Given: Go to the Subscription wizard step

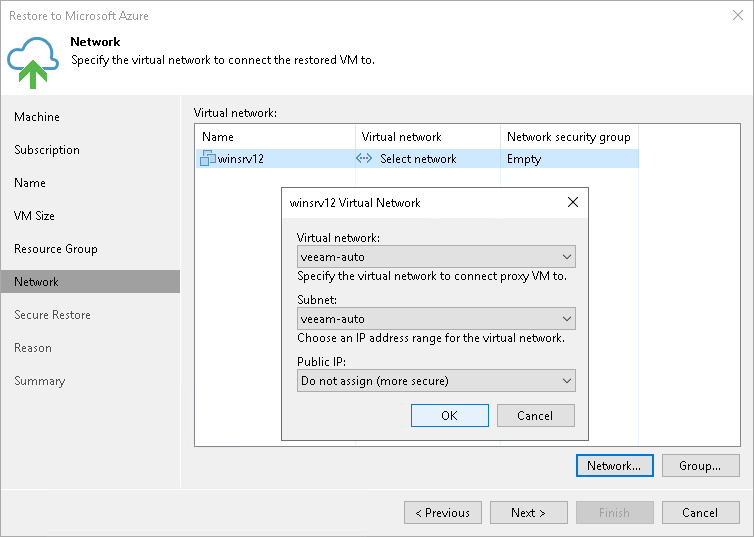Looking at the screenshot, I should 47,150.
